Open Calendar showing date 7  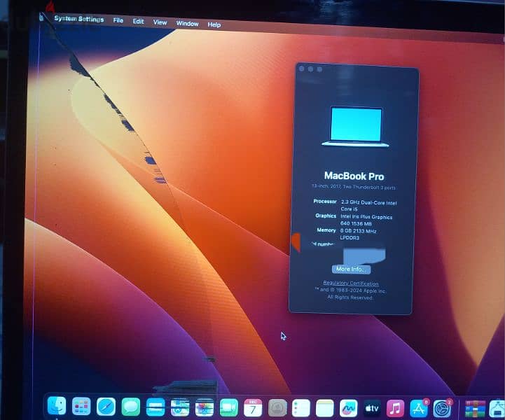pos(253,408)
